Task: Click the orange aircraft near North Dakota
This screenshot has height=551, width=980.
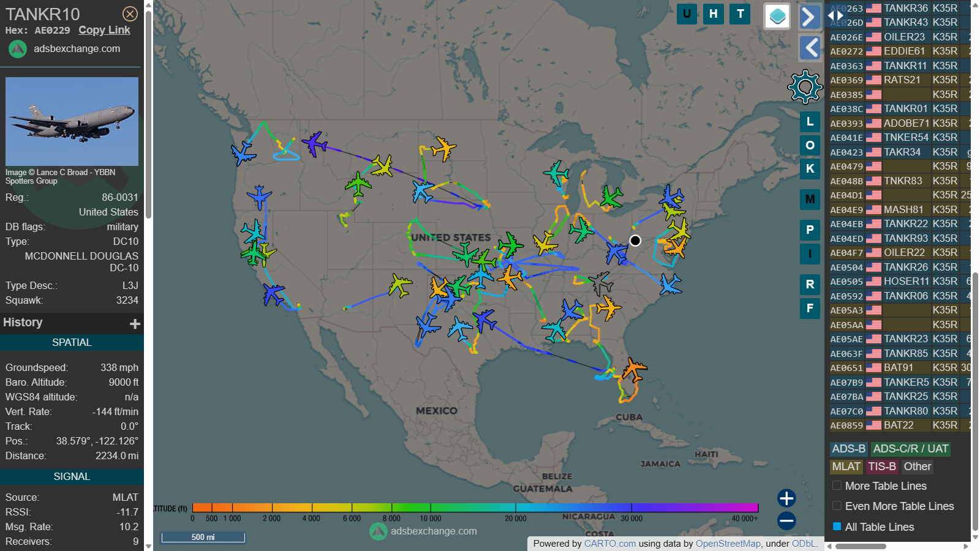Action: pyautogui.click(x=443, y=148)
